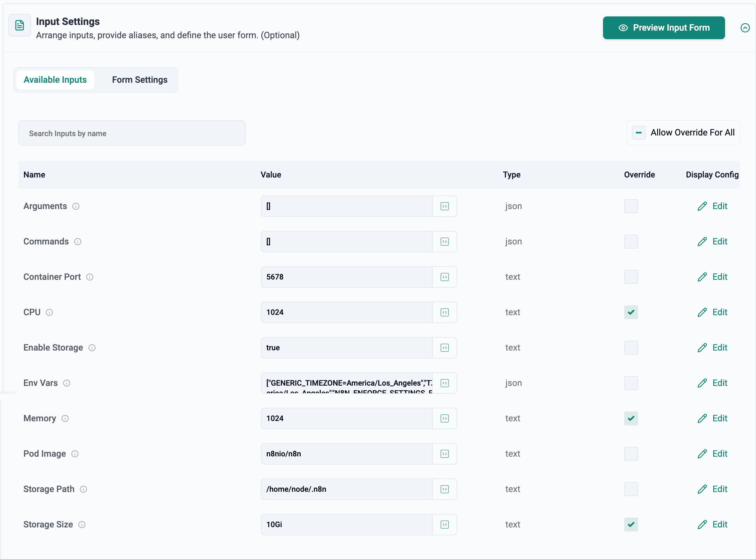
Task: Click the Preview Input Form button
Action: pyautogui.click(x=664, y=28)
